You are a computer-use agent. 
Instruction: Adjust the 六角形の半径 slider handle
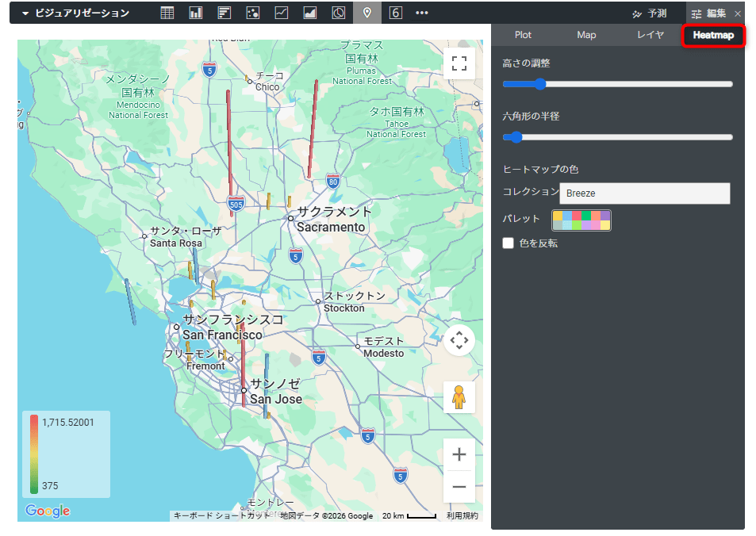tap(516, 137)
